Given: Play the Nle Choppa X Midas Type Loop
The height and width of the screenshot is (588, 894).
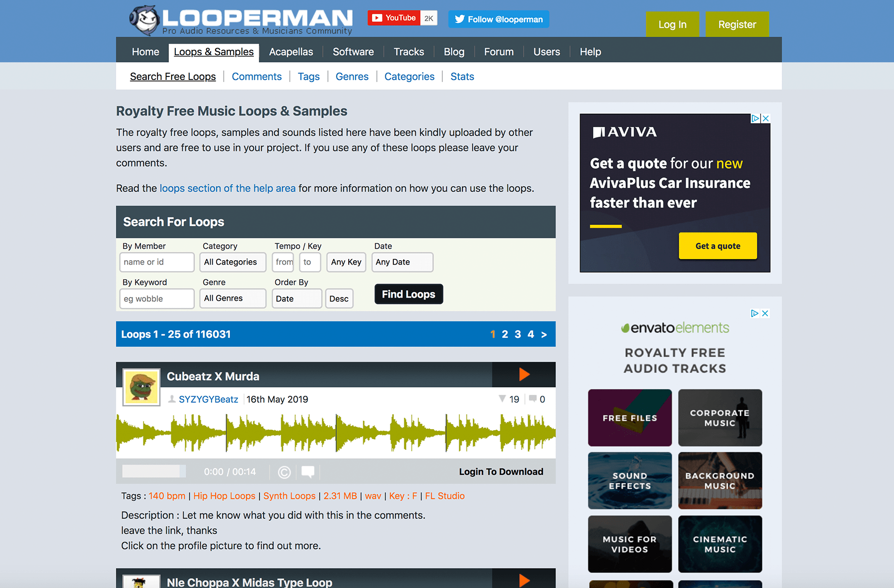Looking at the screenshot, I should pyautogui.click(x=524, y=579).
